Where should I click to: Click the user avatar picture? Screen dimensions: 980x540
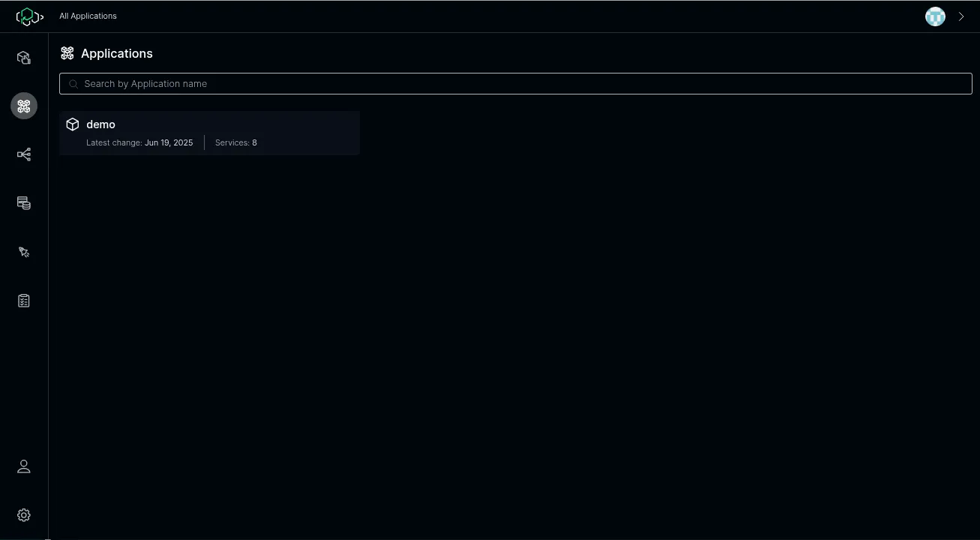935,16
